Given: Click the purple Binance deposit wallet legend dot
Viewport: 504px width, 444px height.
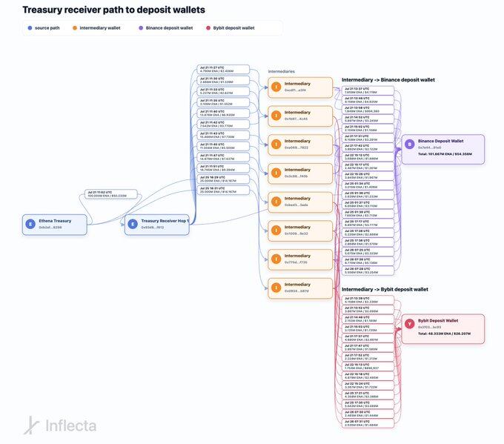Looking at the screenshot, I should 140,27.
